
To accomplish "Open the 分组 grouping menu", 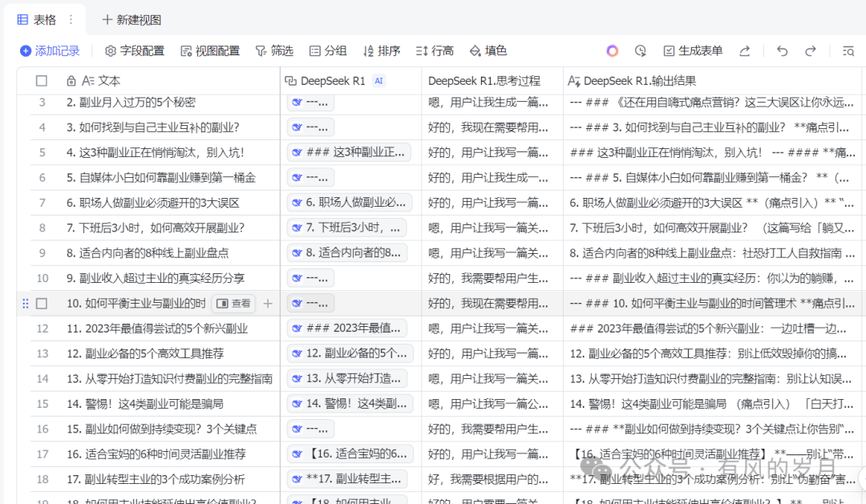I will click(x=328, y=50).
